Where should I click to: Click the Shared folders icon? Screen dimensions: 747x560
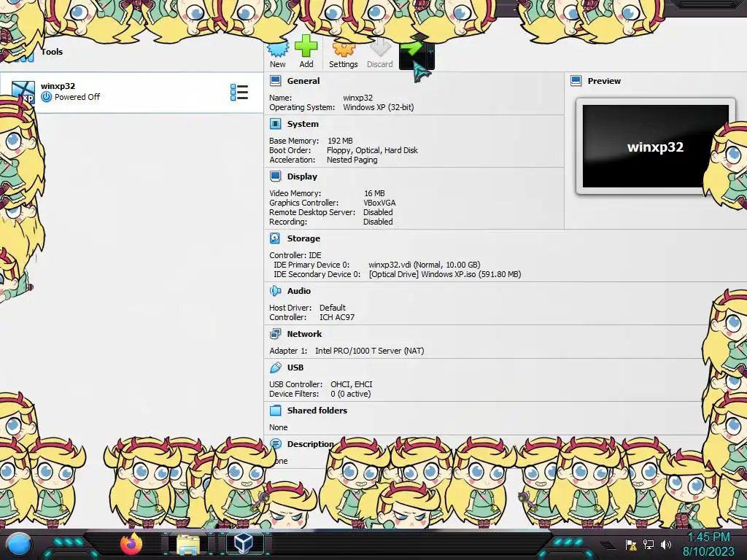pos(275,410)
